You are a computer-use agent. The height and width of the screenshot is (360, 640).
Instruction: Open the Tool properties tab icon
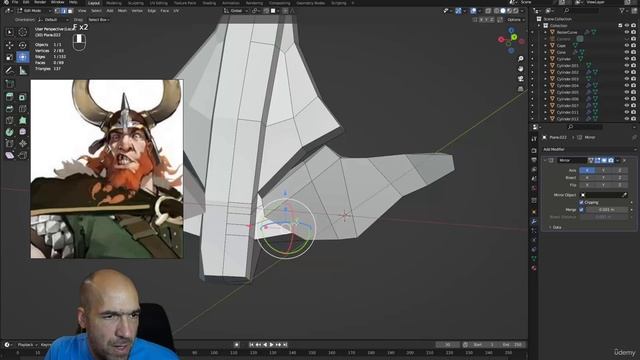(x=534, y=139)
